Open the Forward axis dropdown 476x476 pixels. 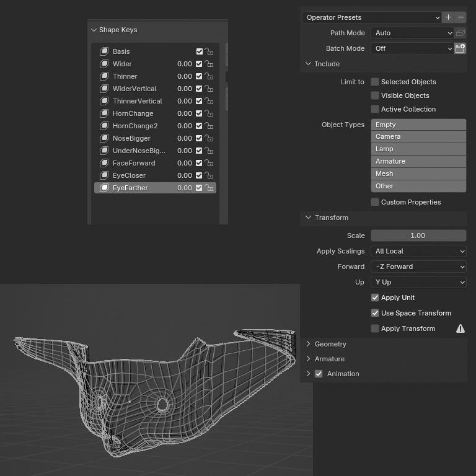coord(418,267)
